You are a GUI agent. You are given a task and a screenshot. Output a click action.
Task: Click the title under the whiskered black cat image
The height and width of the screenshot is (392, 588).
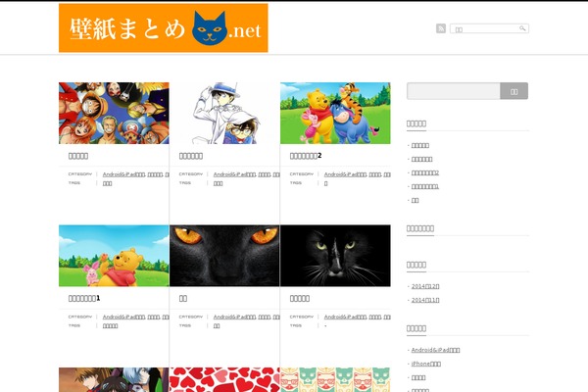pyautogui.click(x=300, y=298)
